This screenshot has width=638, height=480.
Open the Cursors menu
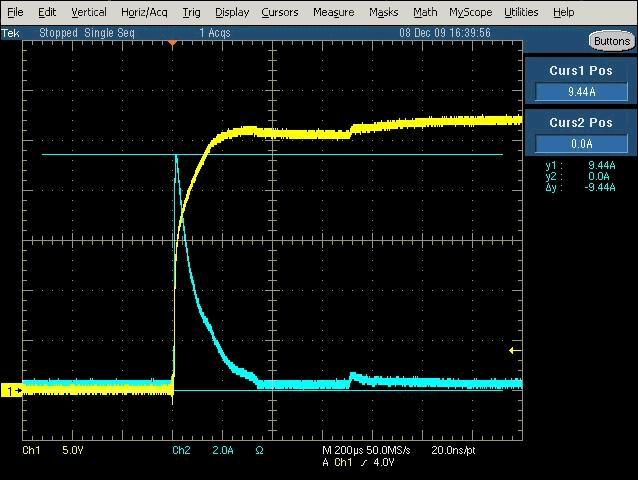(279, 12)
